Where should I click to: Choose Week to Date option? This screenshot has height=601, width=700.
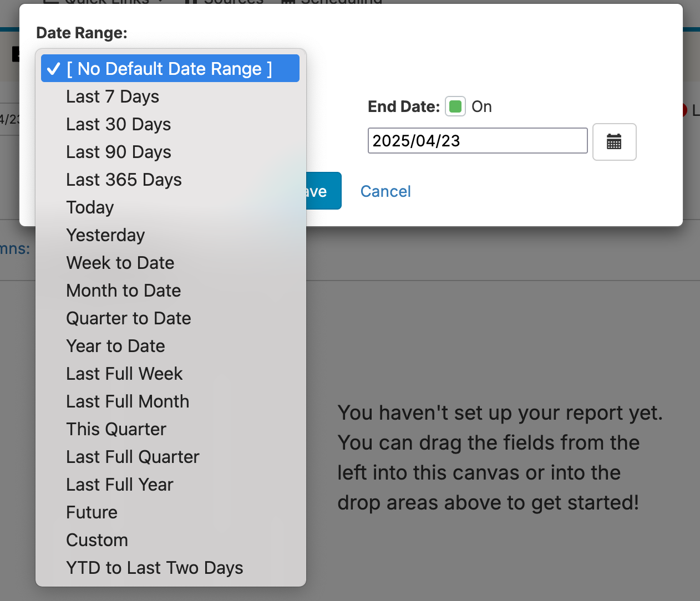120,263
